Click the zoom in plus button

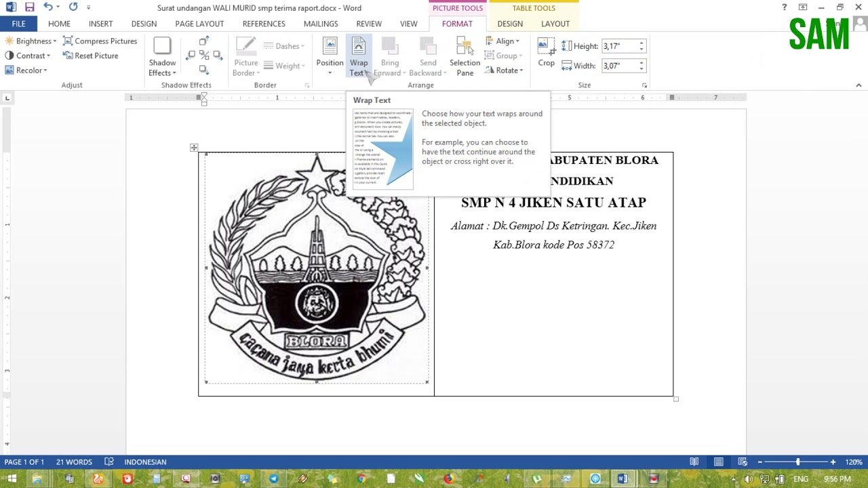[x=833, y=462]
